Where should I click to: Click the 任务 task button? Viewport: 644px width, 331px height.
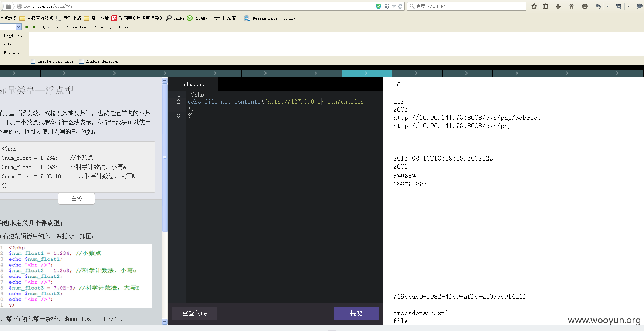point(76,199)
